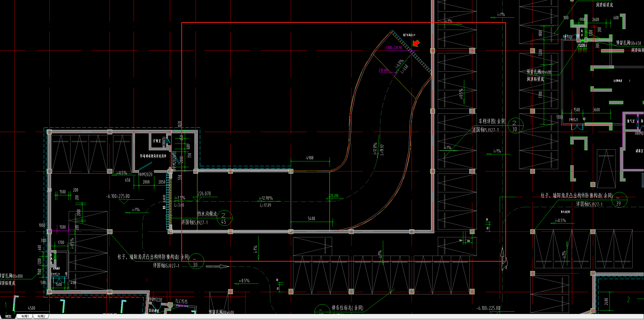
Task: Pick the 停车位标志(余同) label
Action: click(x=347, y=308)
